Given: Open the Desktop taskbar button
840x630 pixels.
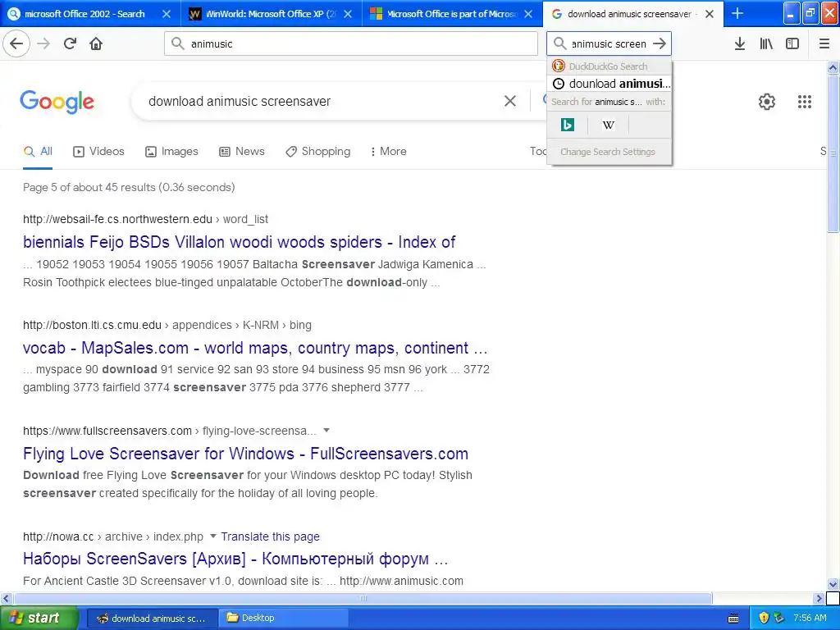Looking at the screenshot, I should pos(284,619).
